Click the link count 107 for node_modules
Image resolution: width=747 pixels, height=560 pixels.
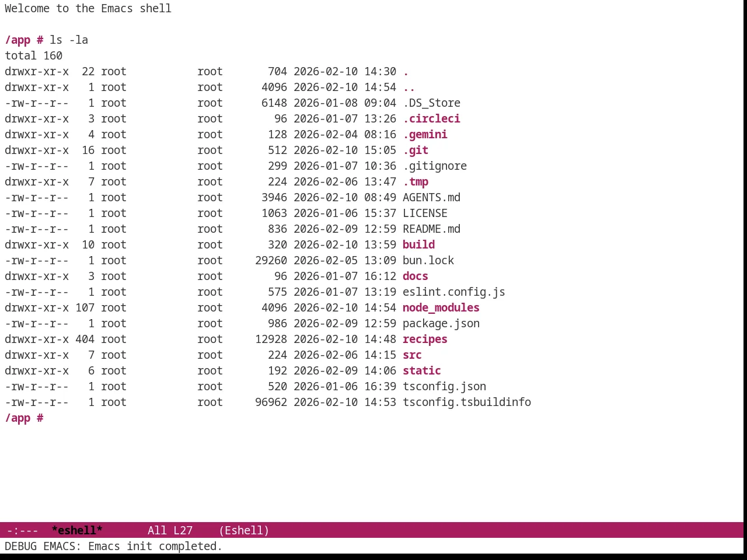click(x=85, y=307)
